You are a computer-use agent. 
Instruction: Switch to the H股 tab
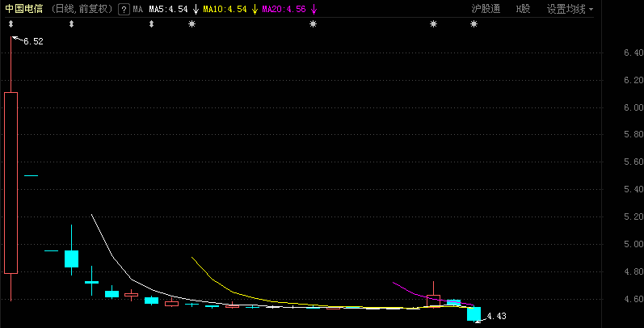point(523,9)
